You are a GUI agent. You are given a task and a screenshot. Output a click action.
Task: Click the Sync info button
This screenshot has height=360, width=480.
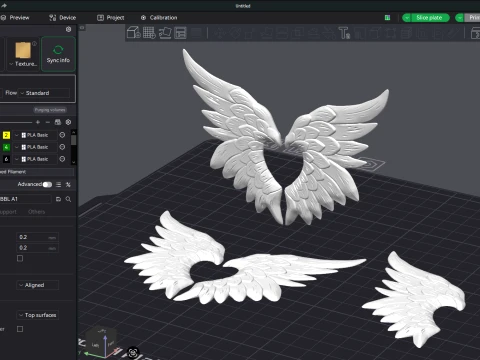click(x=58, y=54)
